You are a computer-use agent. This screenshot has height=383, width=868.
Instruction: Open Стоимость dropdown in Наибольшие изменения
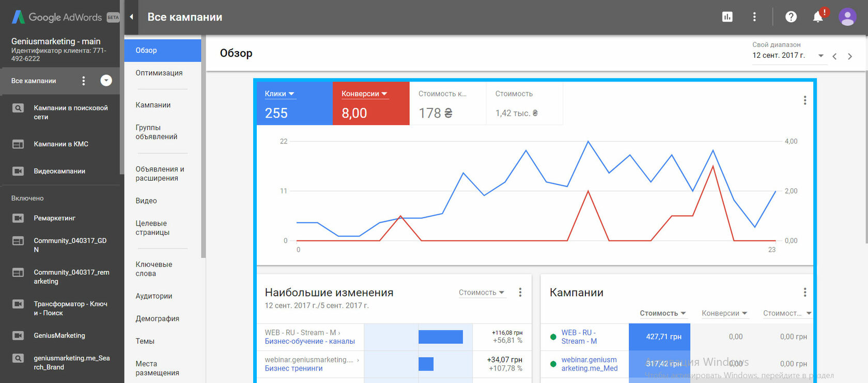tap(482, 293)
